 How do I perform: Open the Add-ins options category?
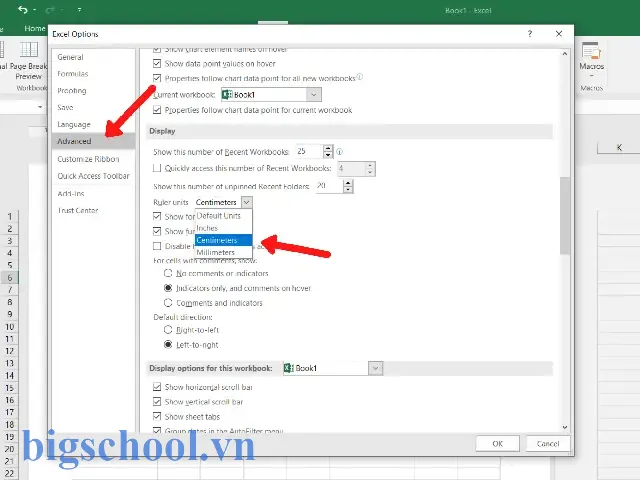tap(93, 193)
